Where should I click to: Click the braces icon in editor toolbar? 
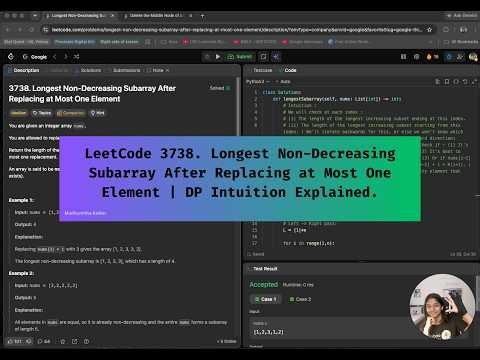tap(456, 82)
